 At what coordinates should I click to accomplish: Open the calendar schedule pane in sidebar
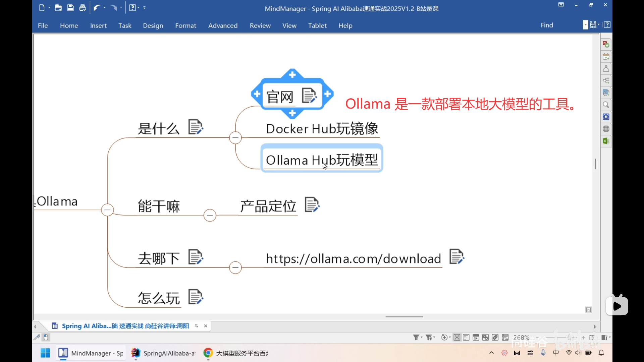[x=606, y=57]
